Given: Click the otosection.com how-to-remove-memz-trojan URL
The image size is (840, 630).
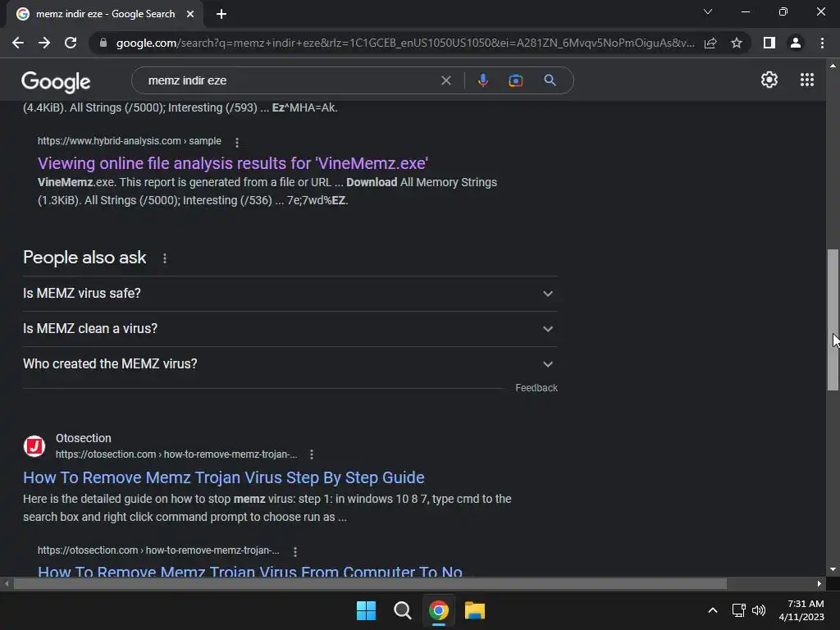Looking at the screenshot, I should (x=176, y=454).
